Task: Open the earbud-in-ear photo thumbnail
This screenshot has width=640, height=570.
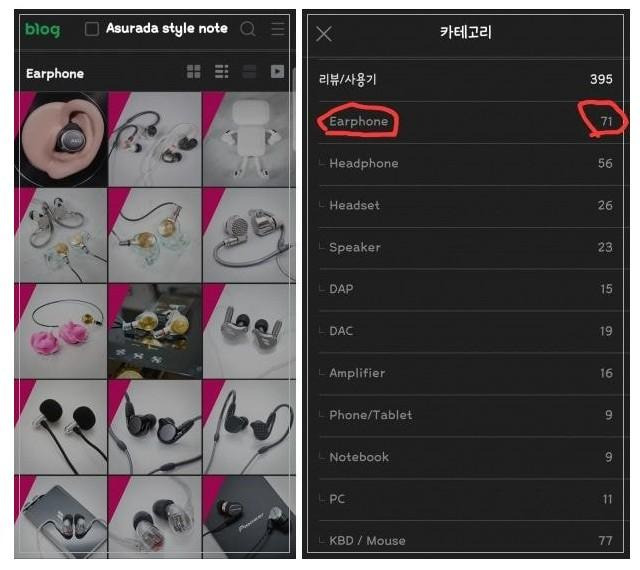Action: point(61,139)
